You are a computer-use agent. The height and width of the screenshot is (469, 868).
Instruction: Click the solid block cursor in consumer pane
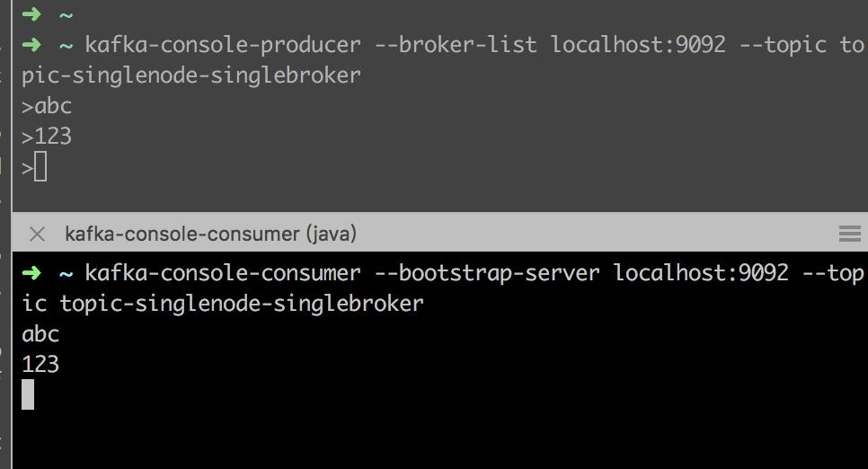click(x=28, y=394)
